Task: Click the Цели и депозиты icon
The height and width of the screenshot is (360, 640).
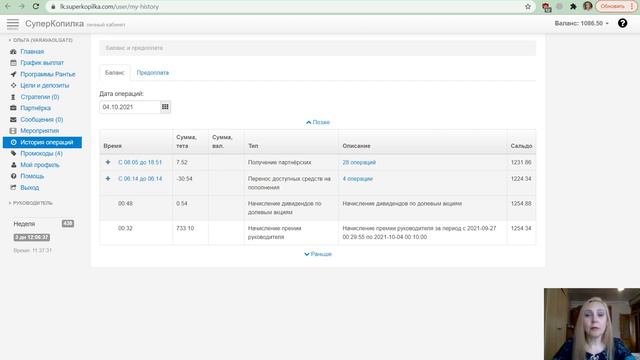Action: click(13, 85)
